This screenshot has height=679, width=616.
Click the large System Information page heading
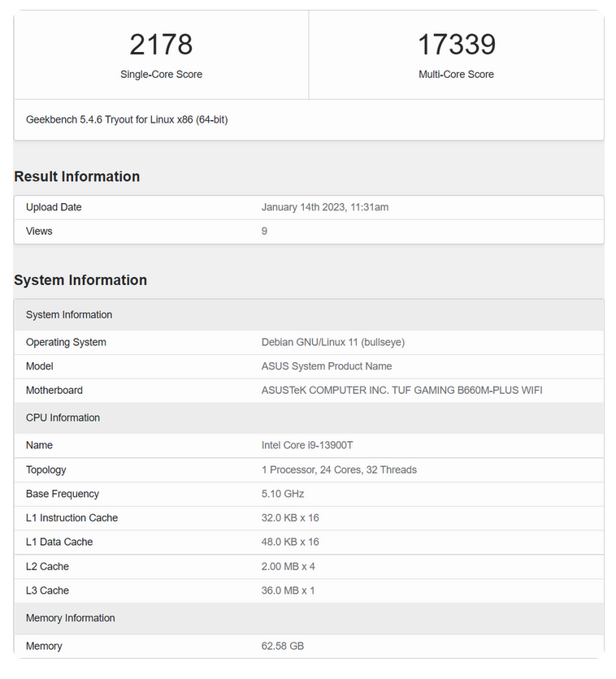click(x=80, y=280)
